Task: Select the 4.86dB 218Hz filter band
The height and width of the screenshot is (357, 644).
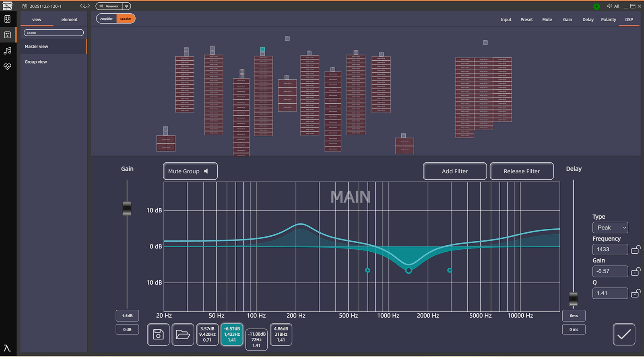Action: pyautogui.click(x=281, y=334)
